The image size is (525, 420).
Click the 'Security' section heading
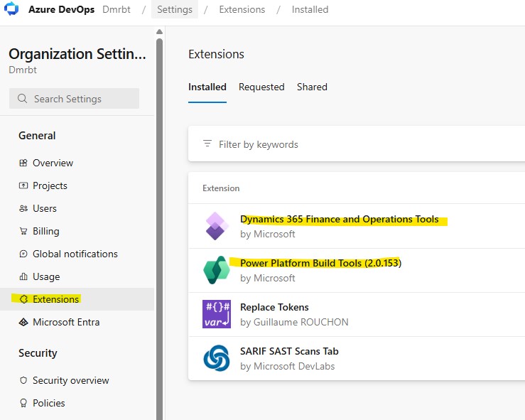38,353
